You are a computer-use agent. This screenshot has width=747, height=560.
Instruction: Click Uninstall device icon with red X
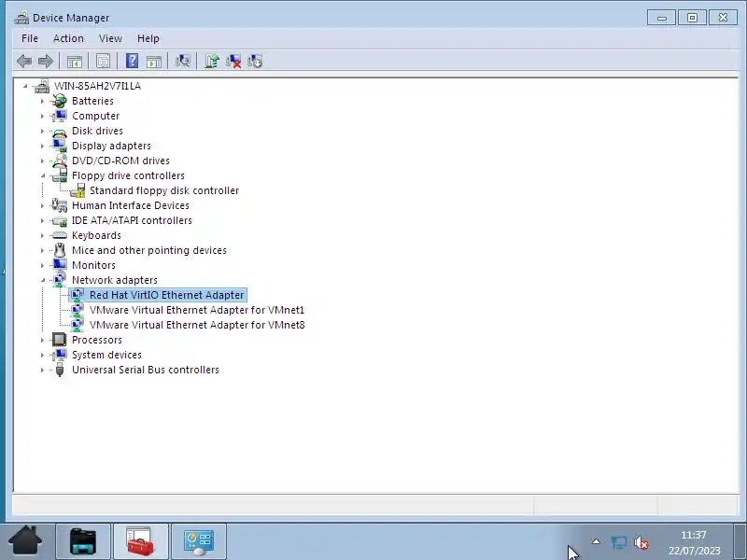point(233,61)
